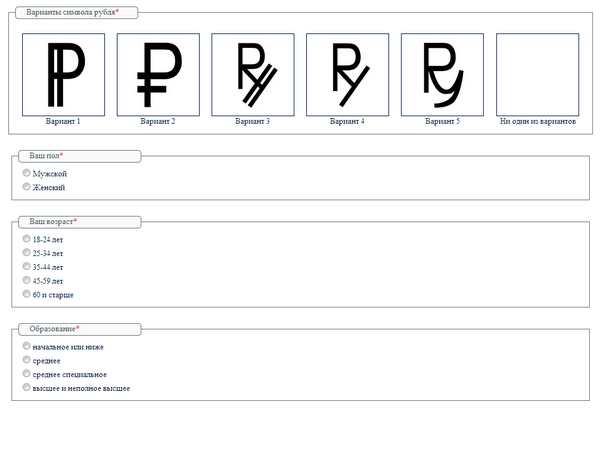The image size is (600, 450).
Task: Pick ruble symbol Variant 3 image
Action: pos(253,75)
